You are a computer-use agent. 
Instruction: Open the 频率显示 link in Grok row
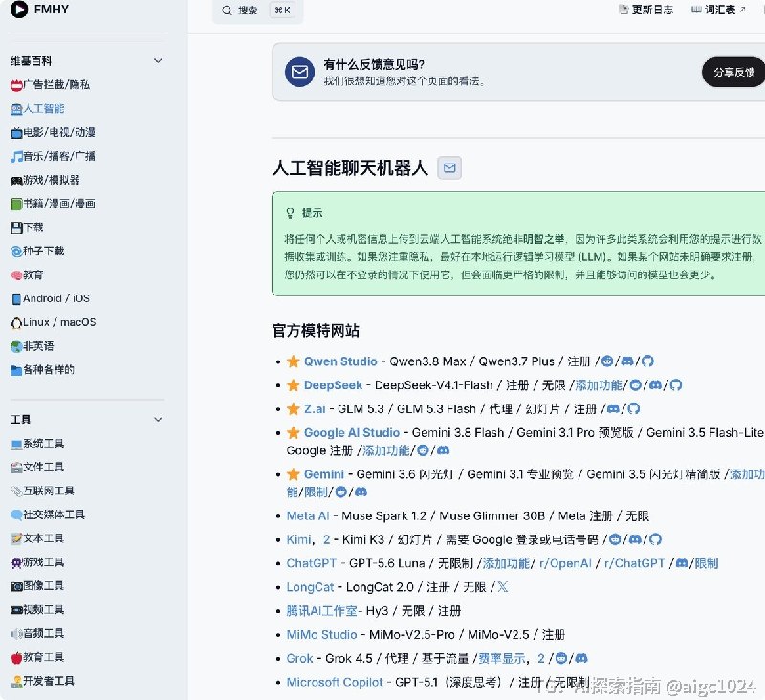[501, 659]
